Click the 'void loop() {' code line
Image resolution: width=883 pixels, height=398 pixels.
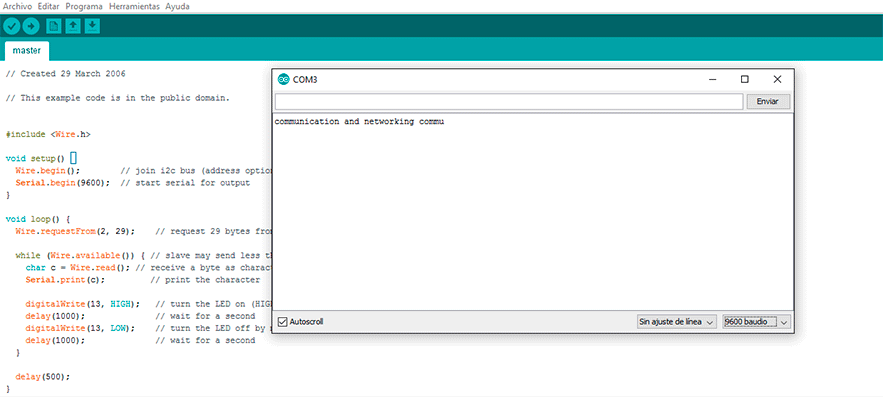[x=38, y=219]
